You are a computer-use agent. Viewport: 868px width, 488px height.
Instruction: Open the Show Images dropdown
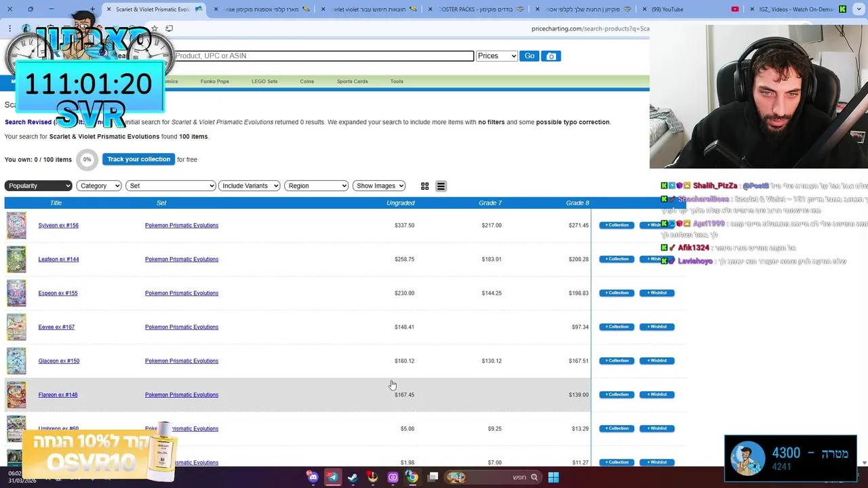point(379,186)
